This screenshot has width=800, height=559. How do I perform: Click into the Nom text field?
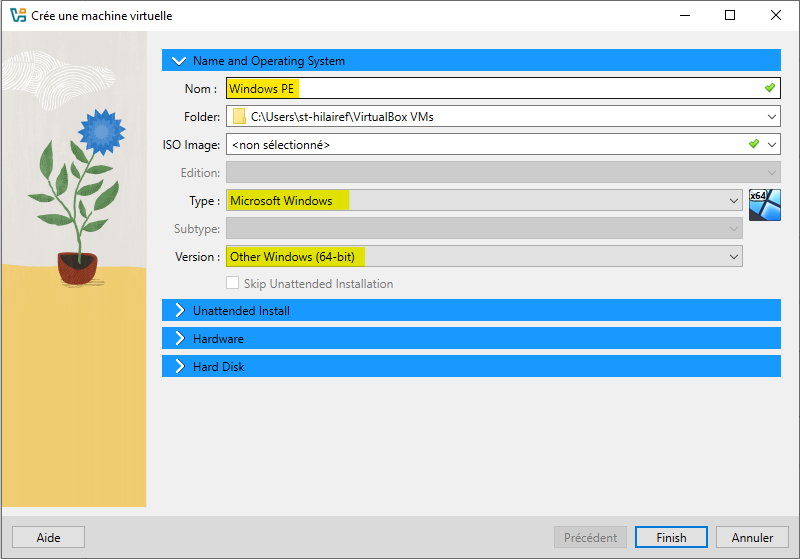pos(500,89)
